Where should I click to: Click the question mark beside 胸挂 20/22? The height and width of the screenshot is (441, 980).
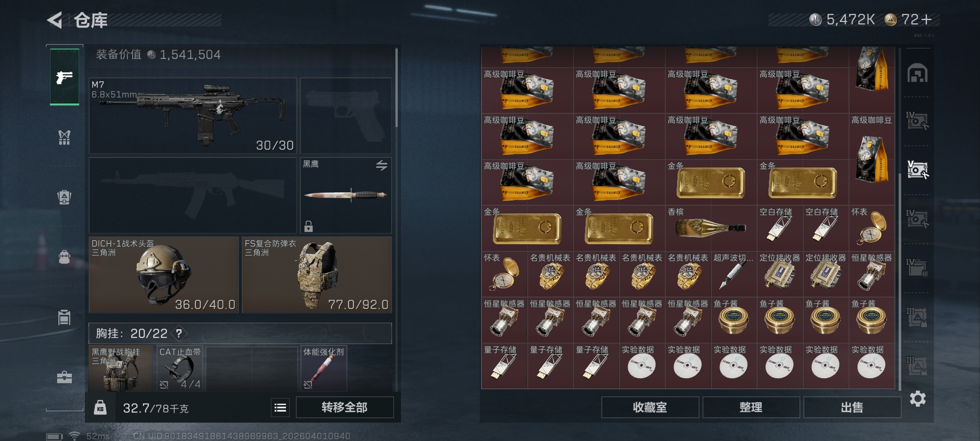coord(179,333)
